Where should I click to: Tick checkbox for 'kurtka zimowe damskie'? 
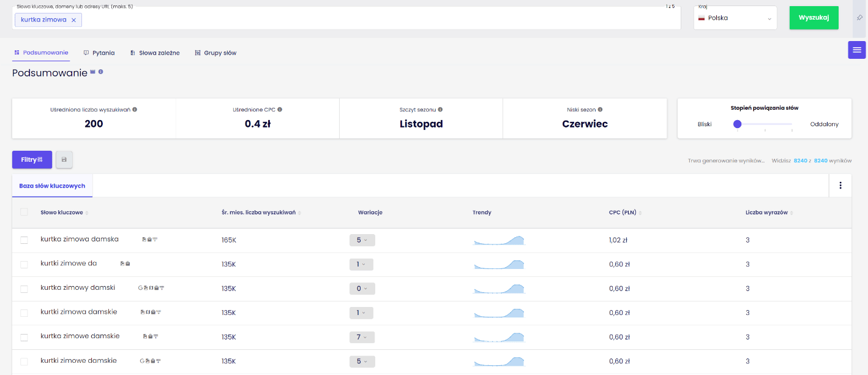(24, 337)
